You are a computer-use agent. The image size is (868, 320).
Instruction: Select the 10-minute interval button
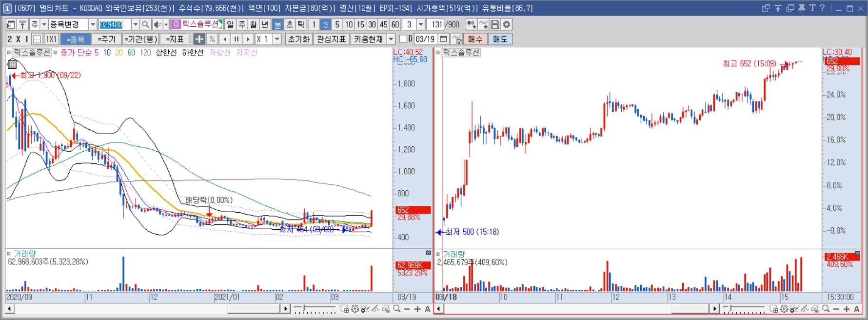(349, 24)
